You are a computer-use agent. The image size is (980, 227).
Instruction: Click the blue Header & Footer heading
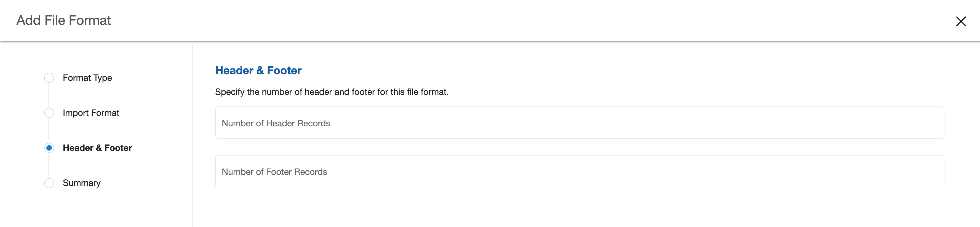[258, 70]
